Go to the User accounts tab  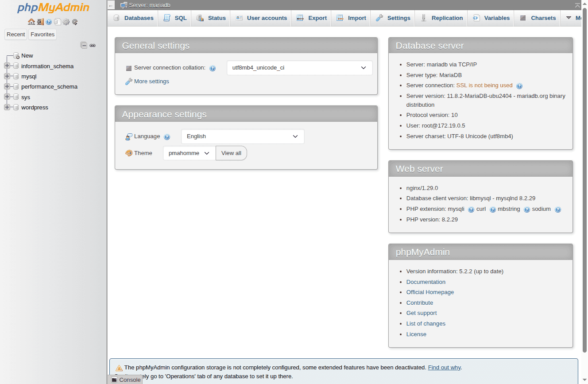tap(261, 18)
